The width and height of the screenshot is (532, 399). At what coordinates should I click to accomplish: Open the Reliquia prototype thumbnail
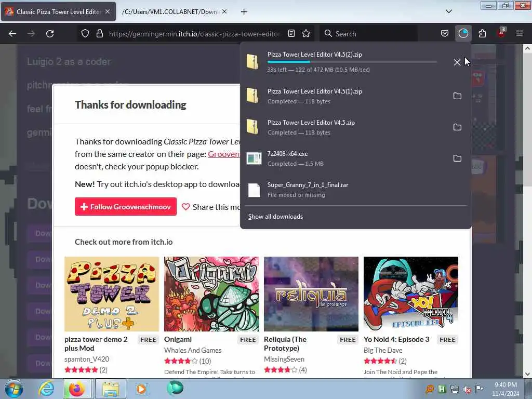tap(311, 294)
